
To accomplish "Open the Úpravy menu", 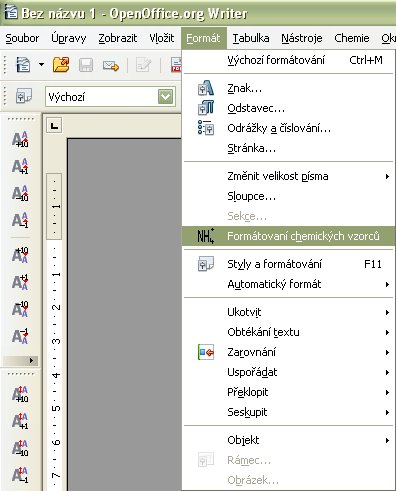I will [x=69, y=38].
